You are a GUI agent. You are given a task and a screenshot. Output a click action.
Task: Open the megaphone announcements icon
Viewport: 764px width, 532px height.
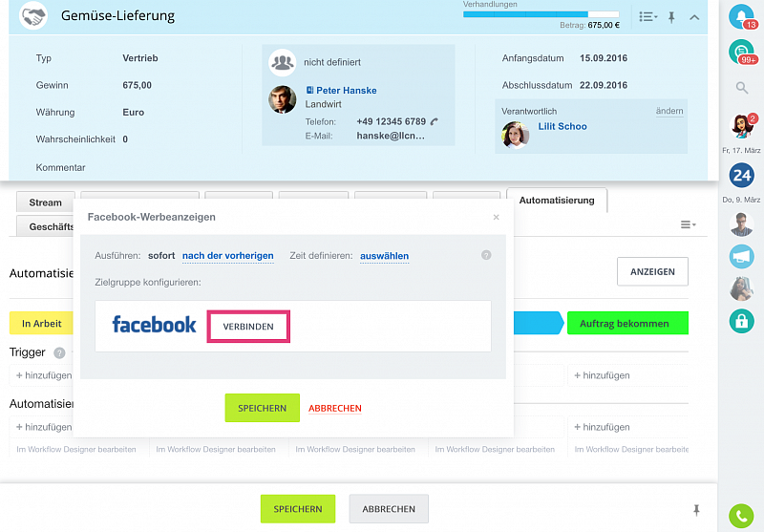[x=742, y=257]
